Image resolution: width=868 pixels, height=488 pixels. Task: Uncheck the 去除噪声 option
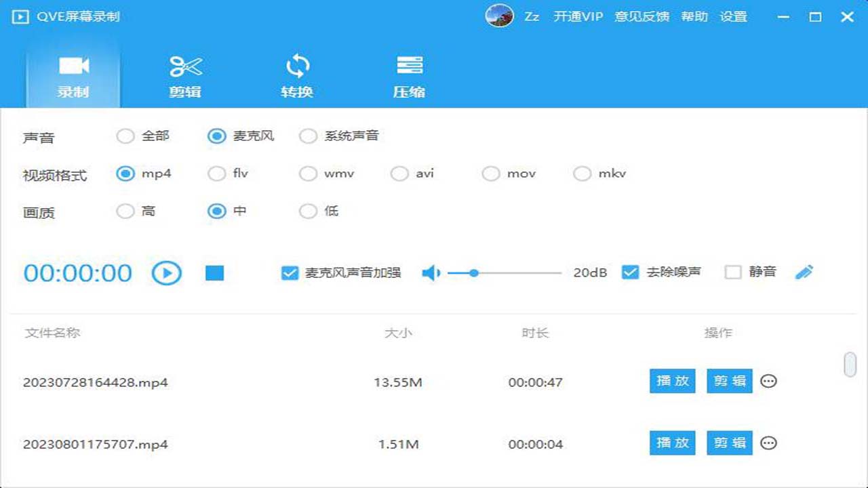point(631,272)
